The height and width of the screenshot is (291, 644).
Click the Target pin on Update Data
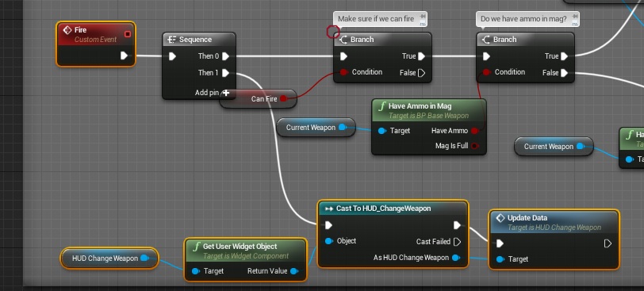click(x=500, y=259)
